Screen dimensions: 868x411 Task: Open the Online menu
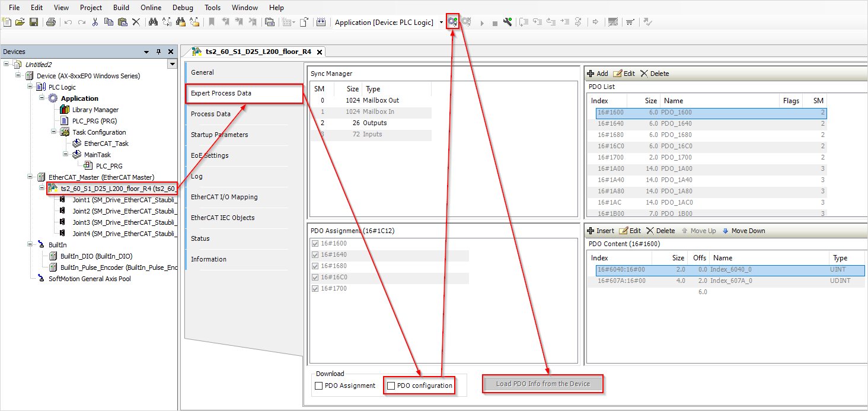coord(151,8)
